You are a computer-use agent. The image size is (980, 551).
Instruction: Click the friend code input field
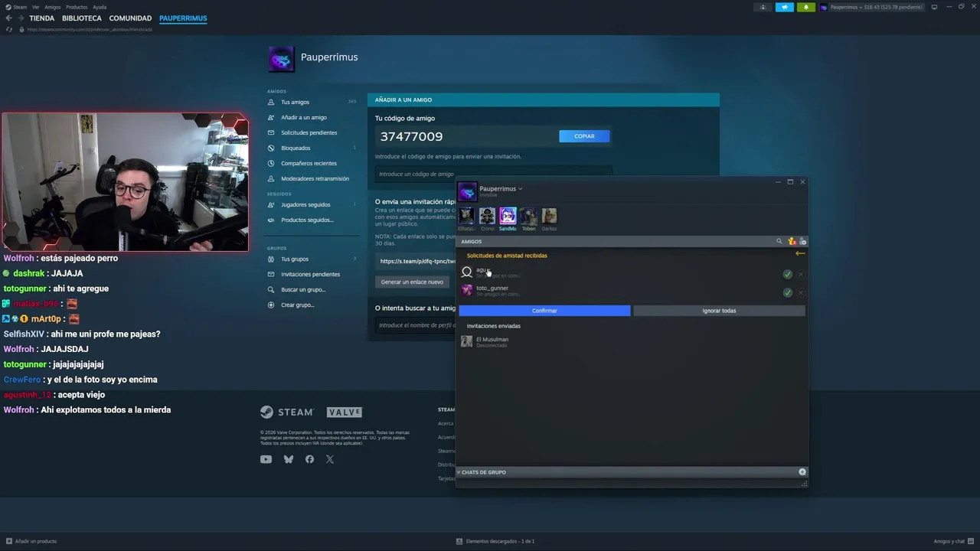493,174
